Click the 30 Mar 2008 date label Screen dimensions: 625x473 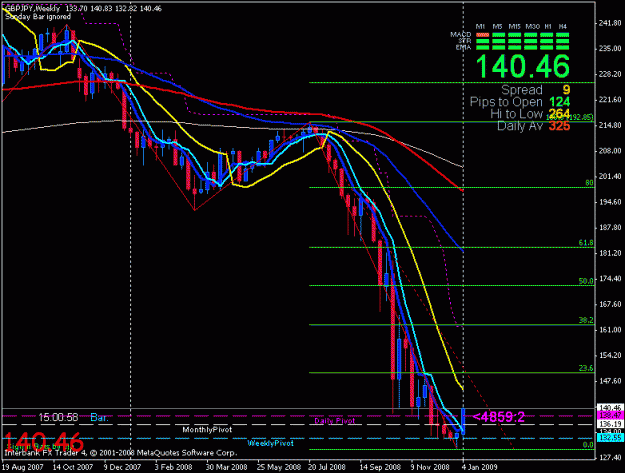[226, 467]
